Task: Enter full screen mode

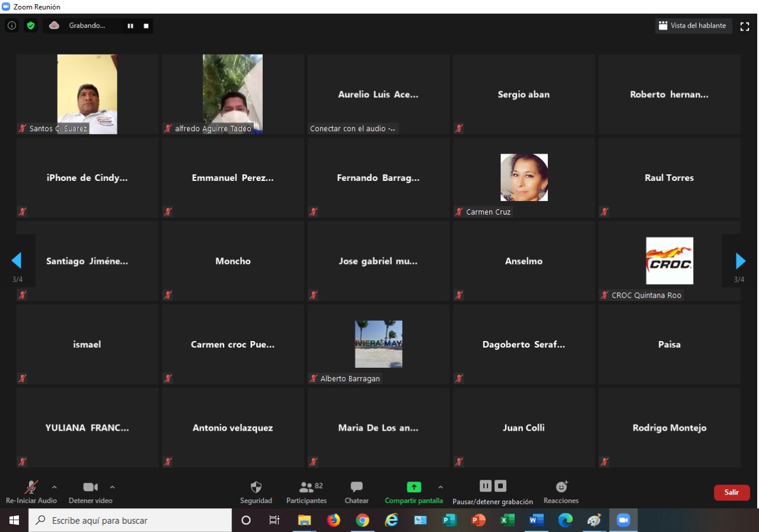Action: pos(745,26)
